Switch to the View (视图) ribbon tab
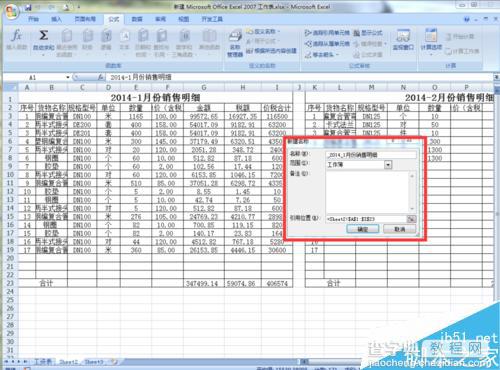 (x=183, y=19)
